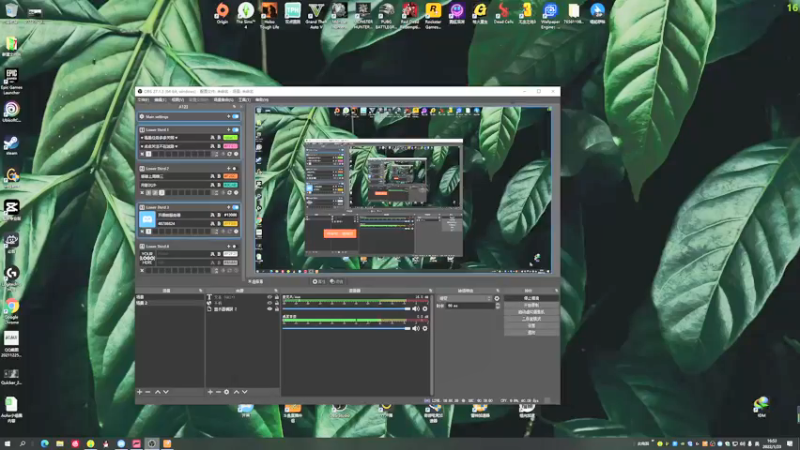
Task: Move the source up in Sources panel
Action: point(236,392)
